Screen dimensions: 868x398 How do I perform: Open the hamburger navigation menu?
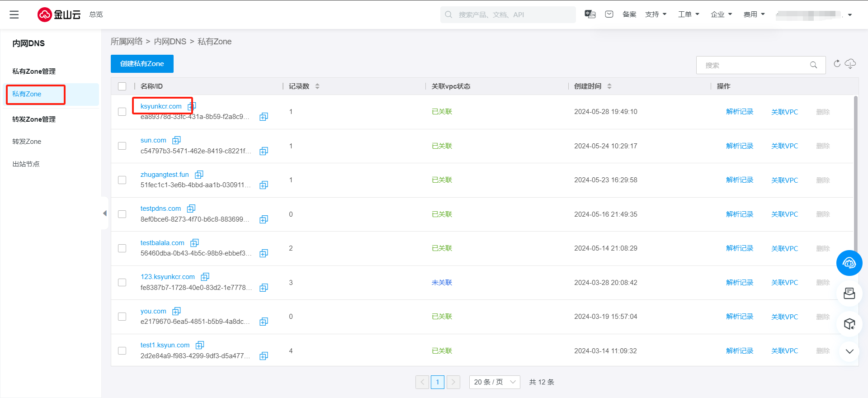(x=14, y=14)
